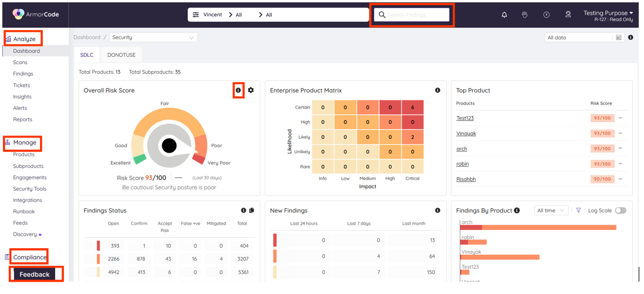Click the magnifier icon in Search Findings
Viewport: 644px width, 294px height.
[x=382, y=15]
